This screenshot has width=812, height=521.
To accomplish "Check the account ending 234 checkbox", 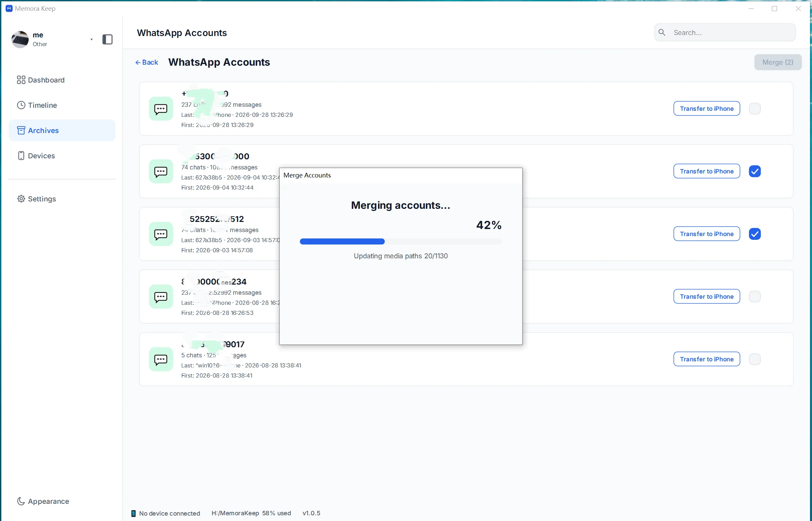I will pyautogui.click(x=755, y=296).
